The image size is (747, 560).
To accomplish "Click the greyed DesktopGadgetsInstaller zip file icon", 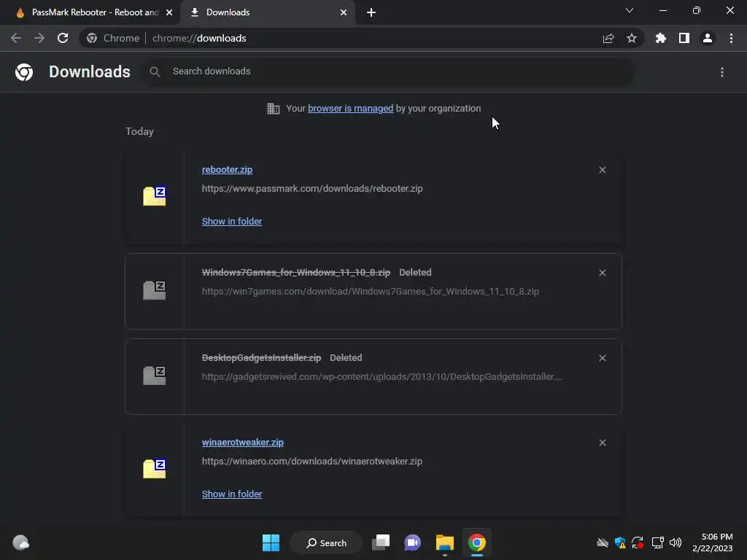I will point(155,376).
